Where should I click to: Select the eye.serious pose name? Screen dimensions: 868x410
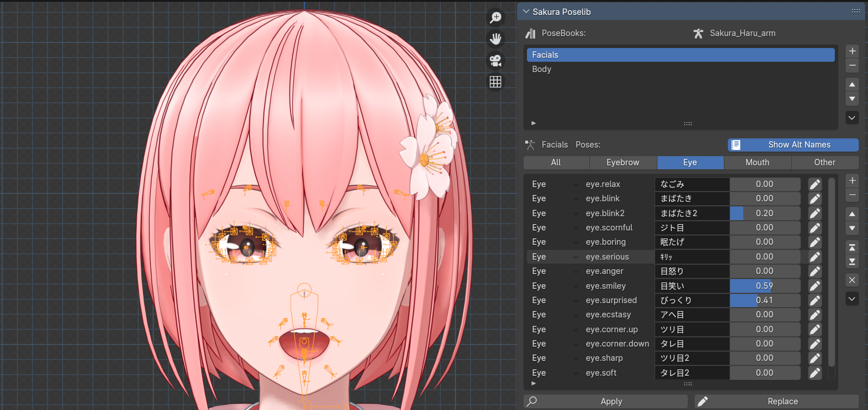point(607,257)
